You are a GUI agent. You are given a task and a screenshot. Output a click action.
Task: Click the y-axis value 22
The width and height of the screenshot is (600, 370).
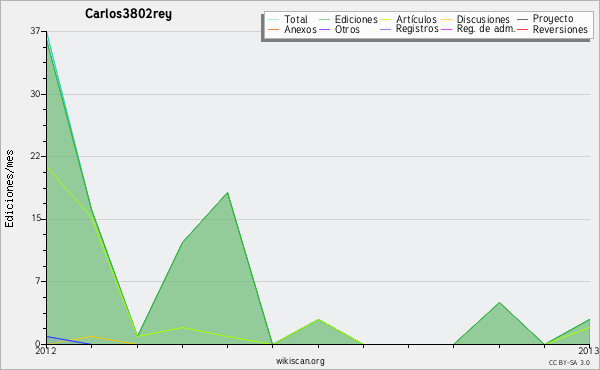tap(36, 156)
